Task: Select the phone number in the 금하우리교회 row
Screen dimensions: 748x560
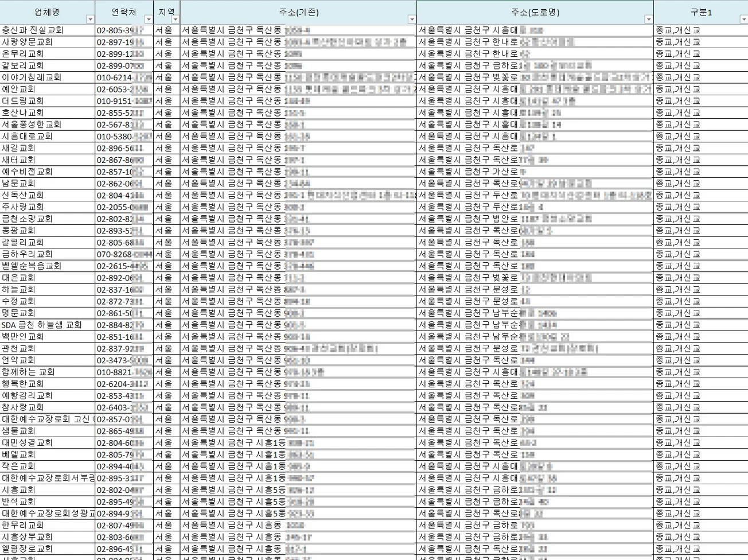Action: (124, 254)
